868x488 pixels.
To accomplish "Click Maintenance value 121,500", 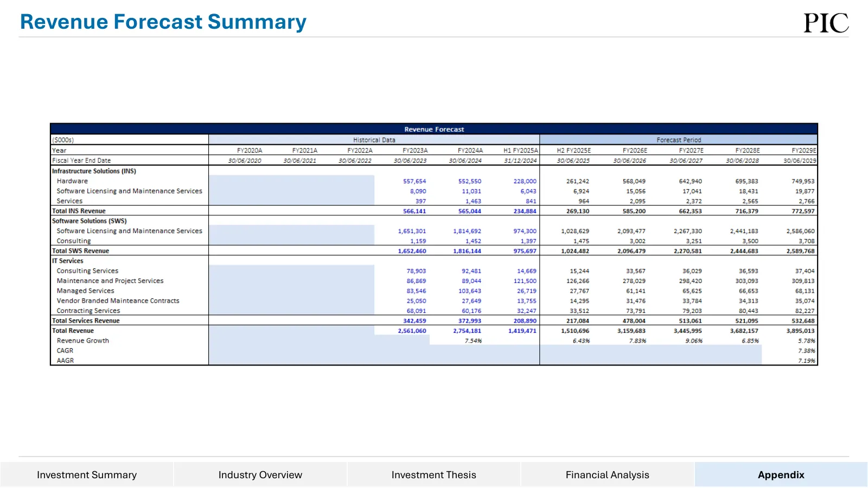I will [525, 281].
